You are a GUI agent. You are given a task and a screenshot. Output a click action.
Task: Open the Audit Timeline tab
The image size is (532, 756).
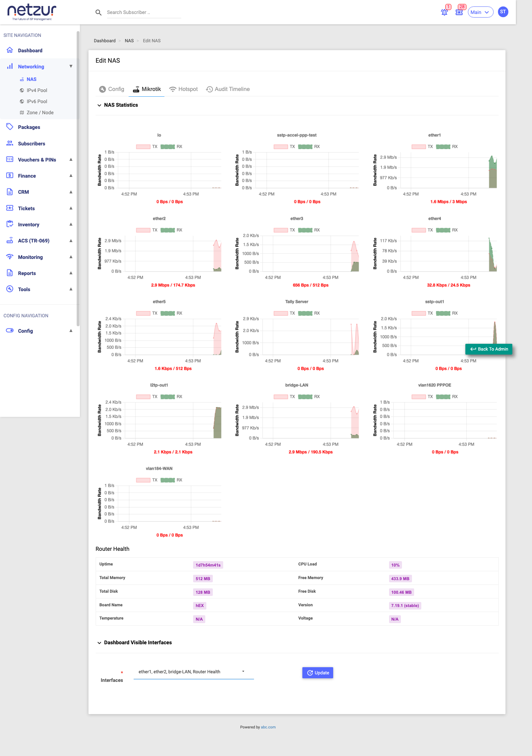[x=228, y=89]
